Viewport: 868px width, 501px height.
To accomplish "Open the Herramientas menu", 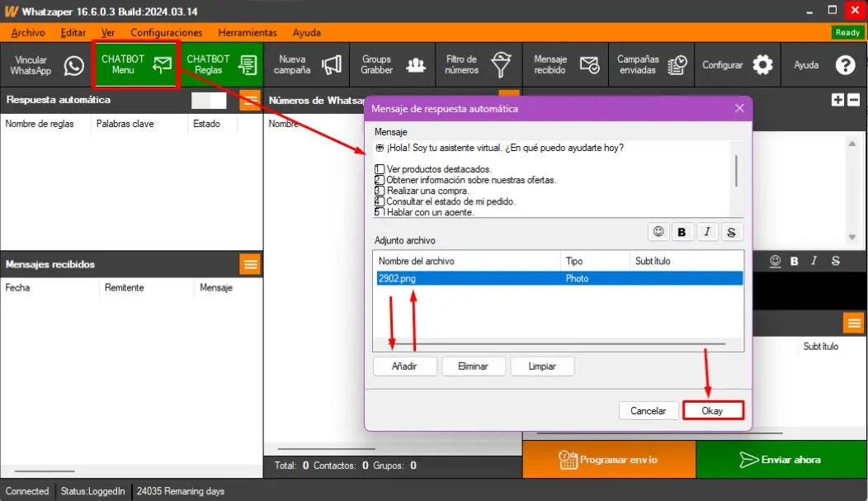I will [x=248, y=32].
